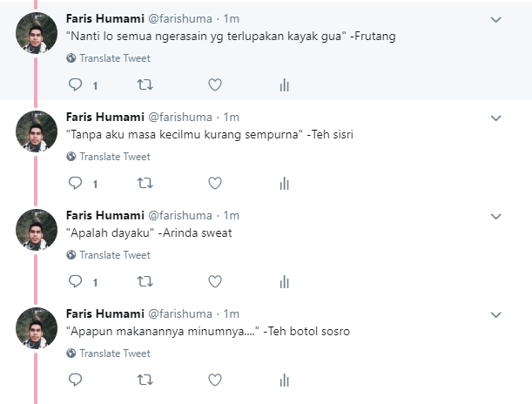Viewport: 532px width, 404px height.
Task: Open analytics on the Teh sisri tweet
Action: tap(284, 184)
